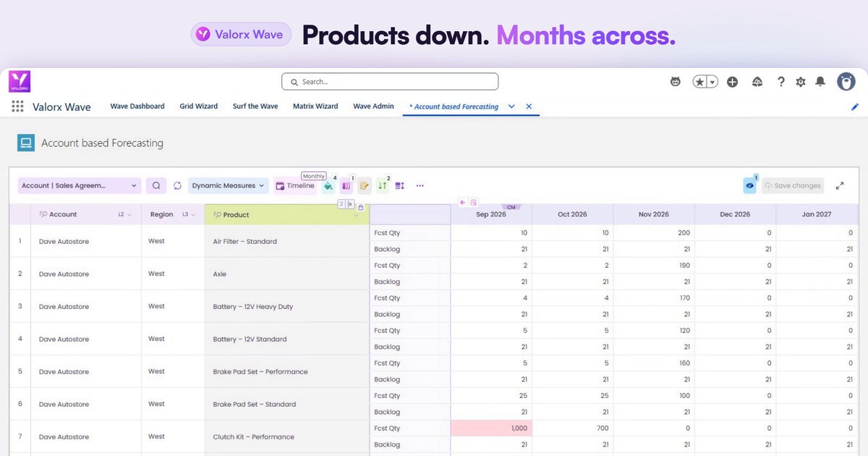Click the lock icon above Product column
Image resolution: width=868 pixels, height=456 pixels.
[x=361, y=207]
